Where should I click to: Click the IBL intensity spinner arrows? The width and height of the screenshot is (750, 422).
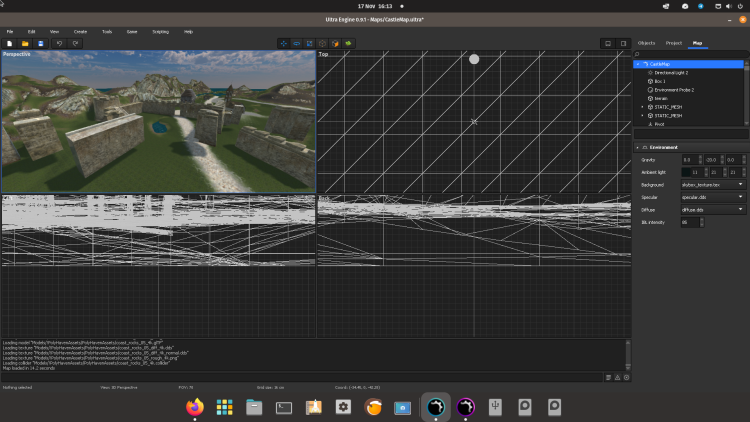(702, 222)
